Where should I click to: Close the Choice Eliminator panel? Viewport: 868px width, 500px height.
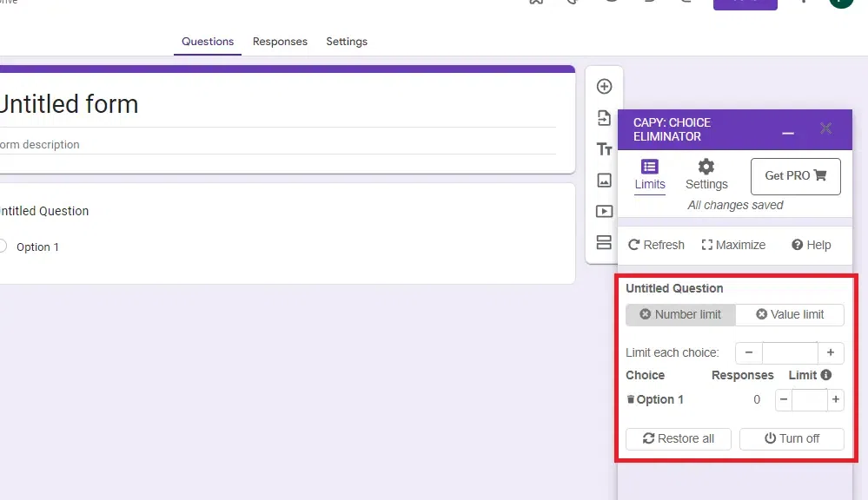pos(826,128)
